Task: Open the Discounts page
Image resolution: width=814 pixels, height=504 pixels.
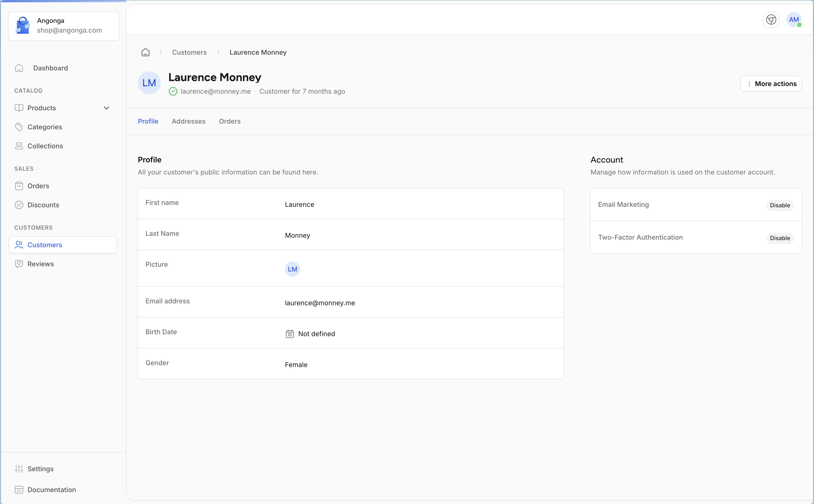Action: [x=43, y=205]
